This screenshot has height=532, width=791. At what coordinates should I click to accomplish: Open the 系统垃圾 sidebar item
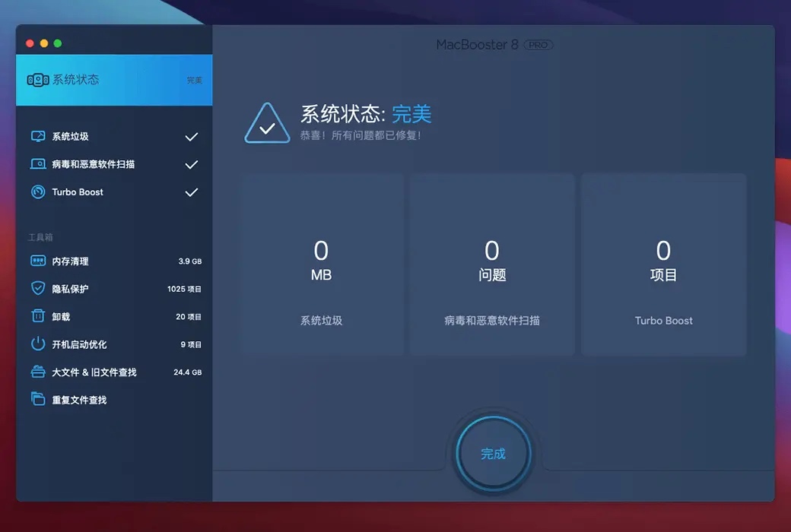(x=114, y=137)
